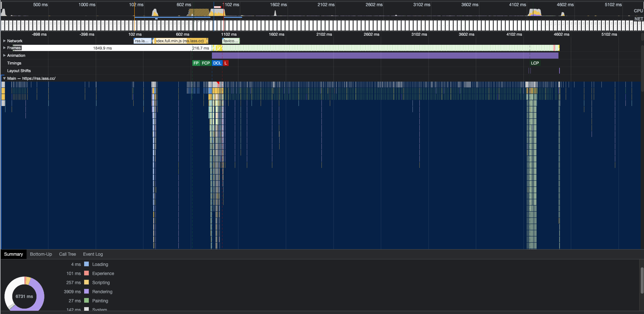This screenshot has height=314, width=644.
Task: Switch to the Bottom-Up tab
Action: pos(41,254)
